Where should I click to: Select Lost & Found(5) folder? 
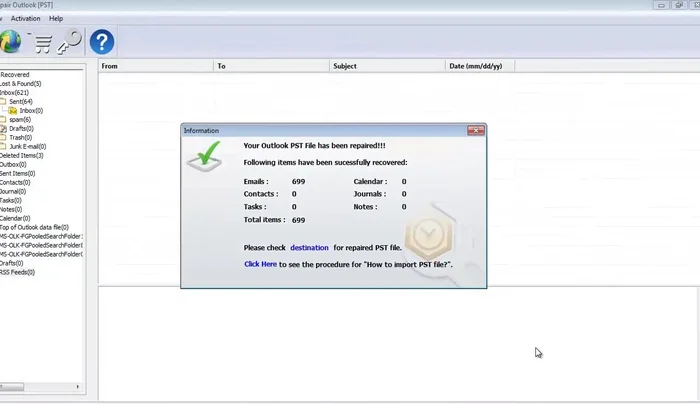coord(21,83)
